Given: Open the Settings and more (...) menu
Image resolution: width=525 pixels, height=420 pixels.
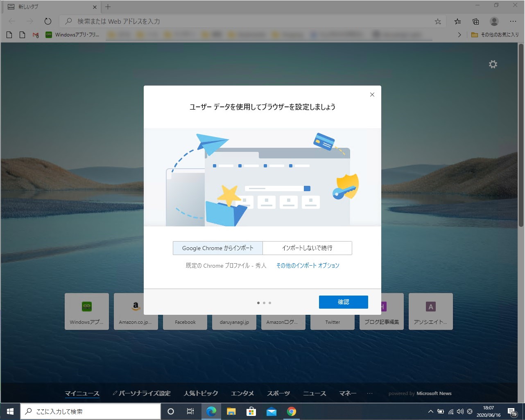Looking at the screenshot, I should click(x=513, y=21).
